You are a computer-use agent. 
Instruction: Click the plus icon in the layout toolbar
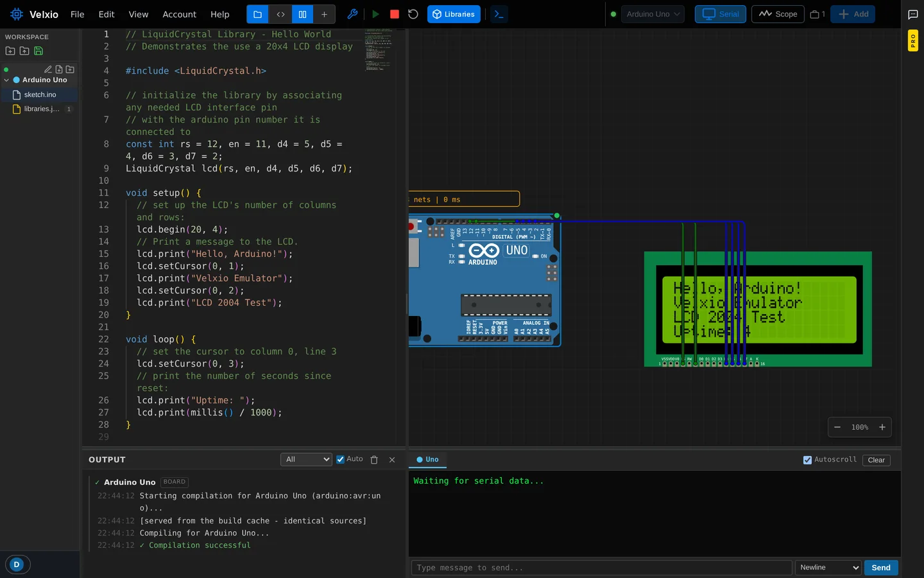point(324,14)
